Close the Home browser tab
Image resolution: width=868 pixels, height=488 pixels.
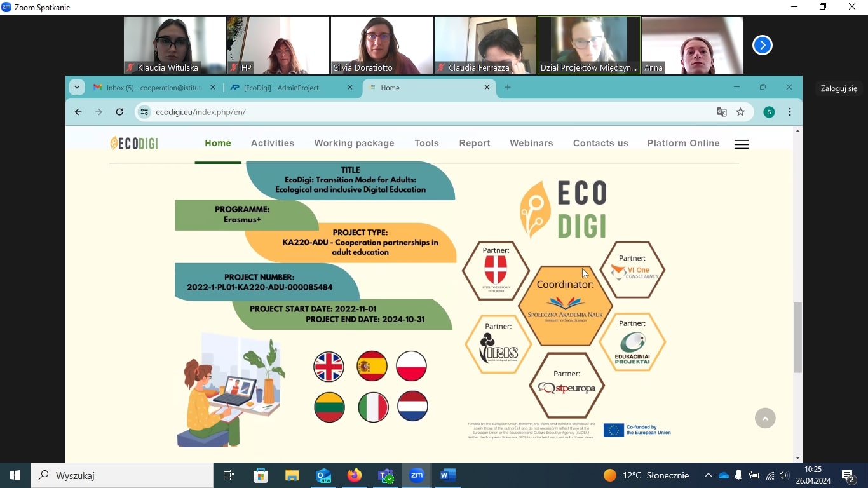[487, 88]
